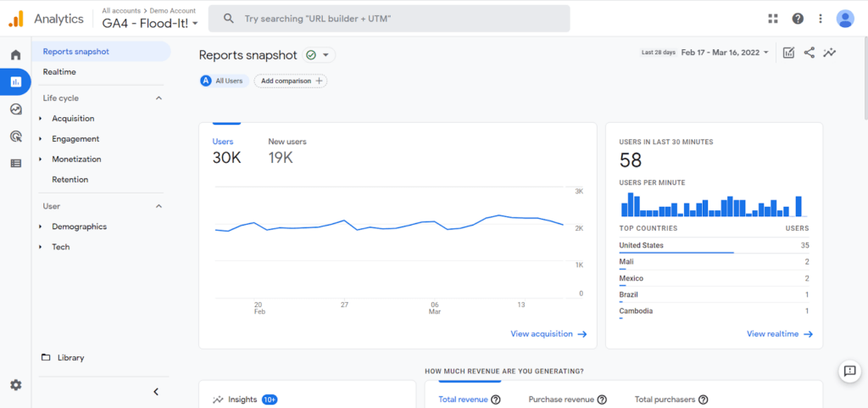Follow the View acquisition link

tap(548, 334)
